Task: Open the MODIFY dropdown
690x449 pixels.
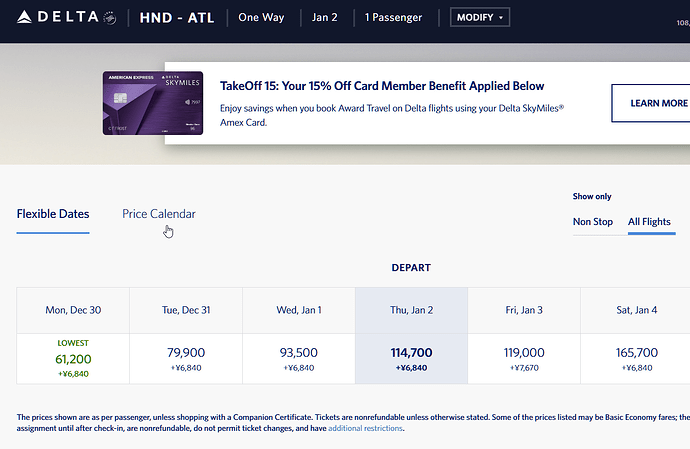Action: point(480,18)
